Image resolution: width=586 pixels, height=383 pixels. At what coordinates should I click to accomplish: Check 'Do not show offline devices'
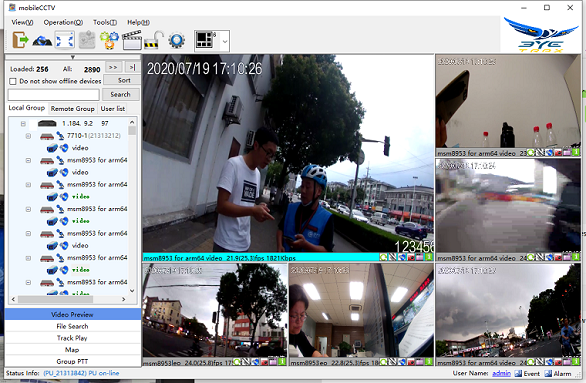pos(13,81)
